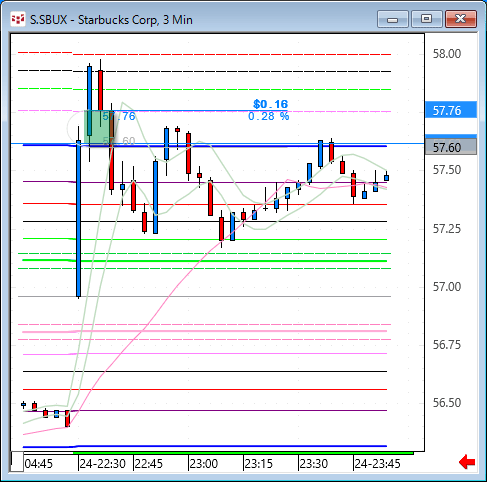Click the white box at bottom left corner
Viewport: 487px width, 482px height.
point(17,462)
